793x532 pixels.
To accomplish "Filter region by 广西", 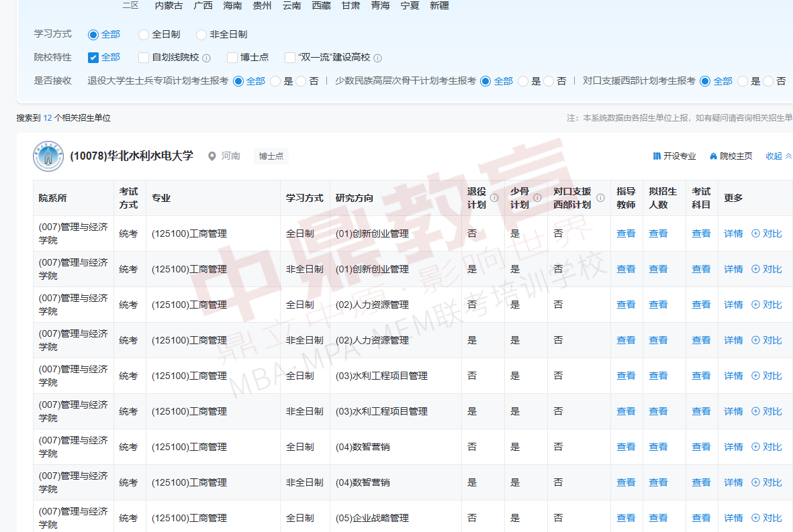I will click(x=203, y=5).
